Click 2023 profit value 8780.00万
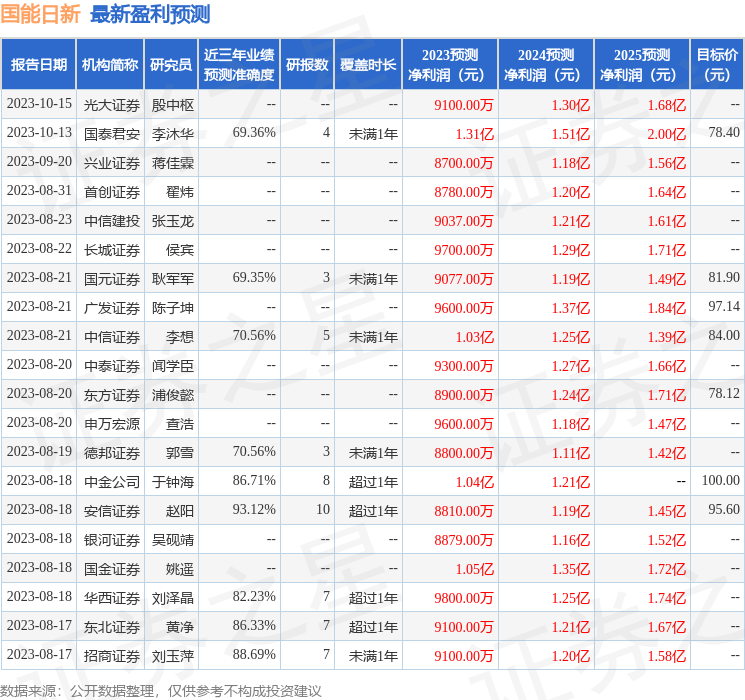Image resolution: width=745 pixels, height=700 pixels. click(x=464, y=192)
